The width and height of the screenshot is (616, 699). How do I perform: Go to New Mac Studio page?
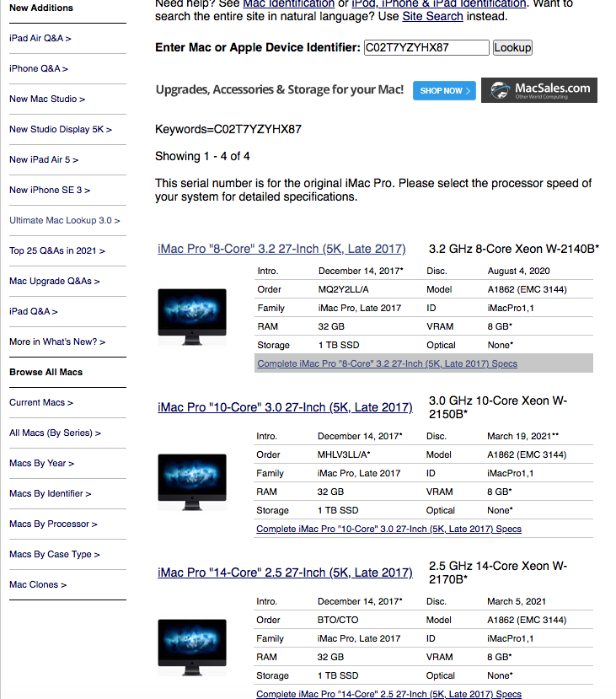point(47,99)
